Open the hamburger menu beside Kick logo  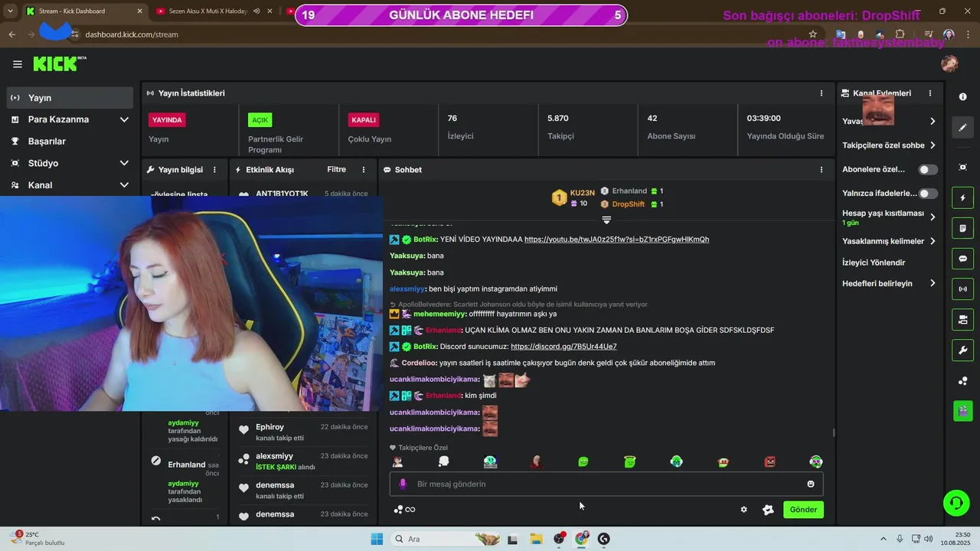point(17,64)
